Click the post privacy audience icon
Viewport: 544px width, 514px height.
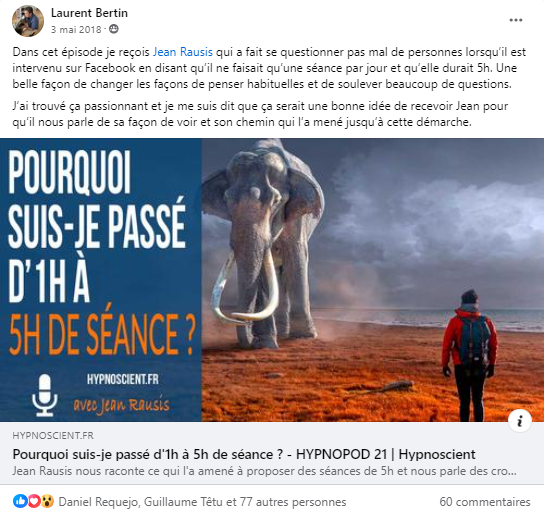pyautogui.click(x=114, y=29)
